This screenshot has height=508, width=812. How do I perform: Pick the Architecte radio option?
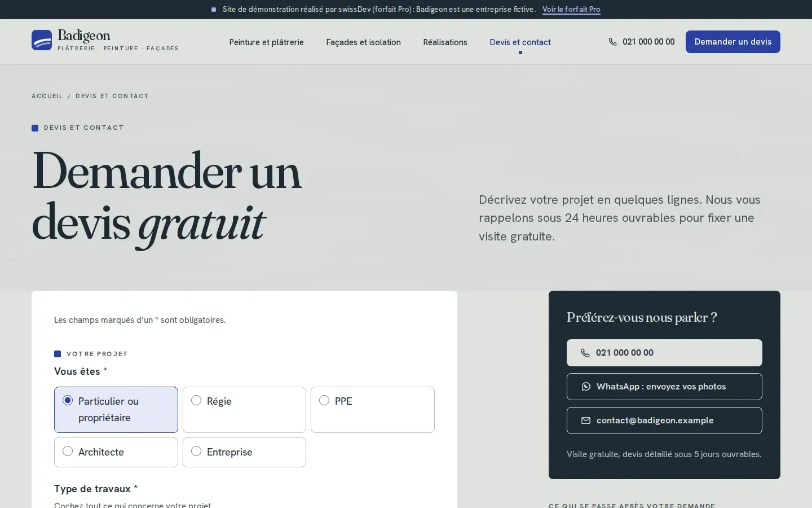point(68,451)
